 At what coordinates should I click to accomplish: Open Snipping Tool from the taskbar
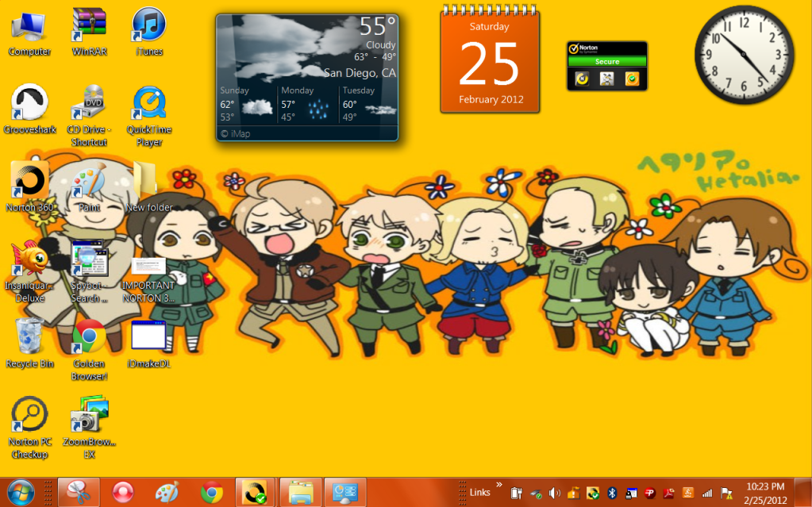point(79,493)
